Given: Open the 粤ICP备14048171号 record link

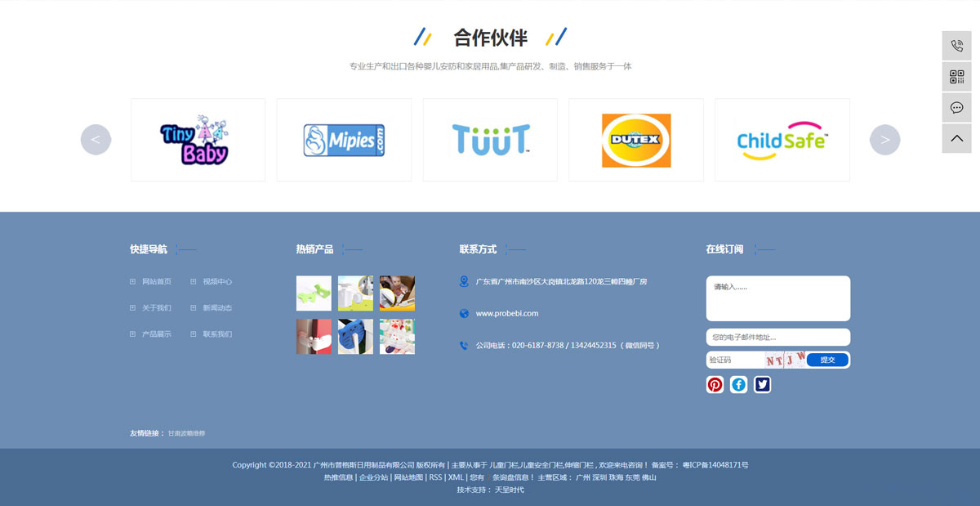Looking at the screenshot, I should coord(715,465).
